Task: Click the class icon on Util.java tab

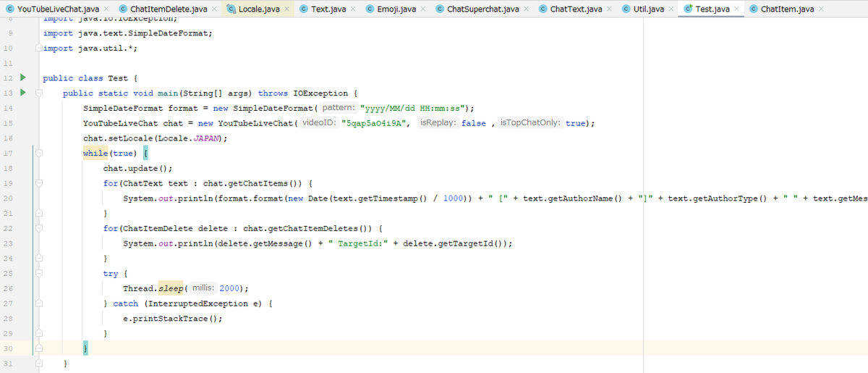Action: (x=626, y=9)
